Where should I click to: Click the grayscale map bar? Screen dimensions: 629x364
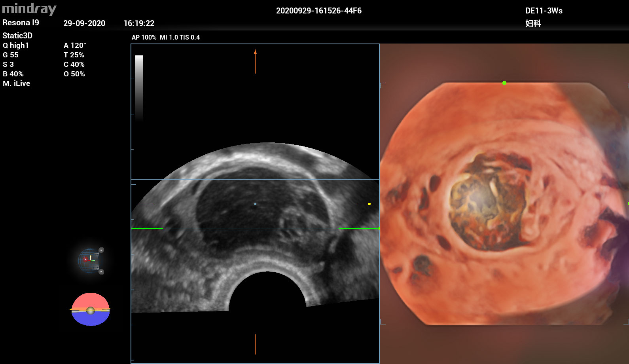(139, 88)
